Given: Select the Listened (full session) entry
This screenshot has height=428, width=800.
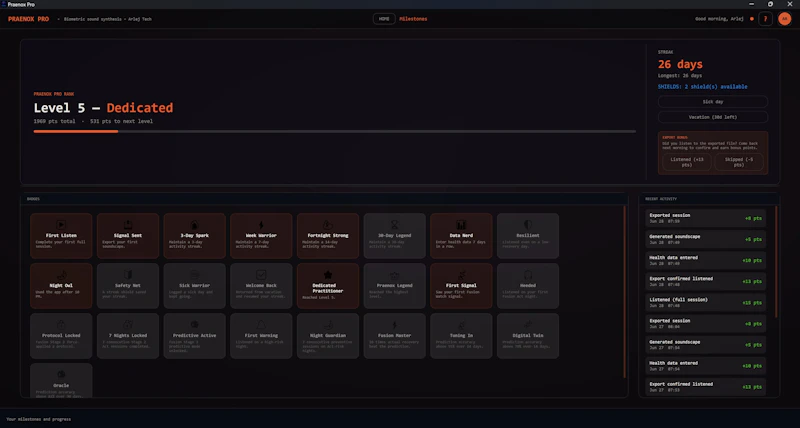Looking at the screenshot, I should click(x=706, y=303).
